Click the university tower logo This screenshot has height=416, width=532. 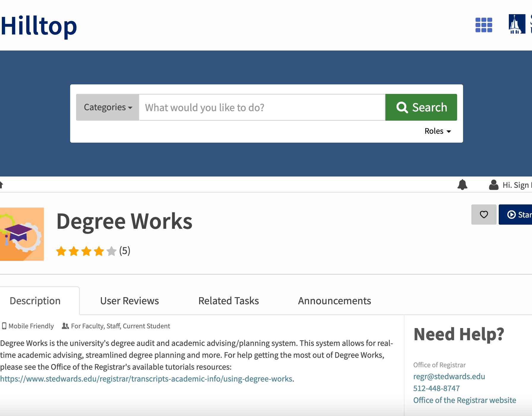(x=517, y=24)
